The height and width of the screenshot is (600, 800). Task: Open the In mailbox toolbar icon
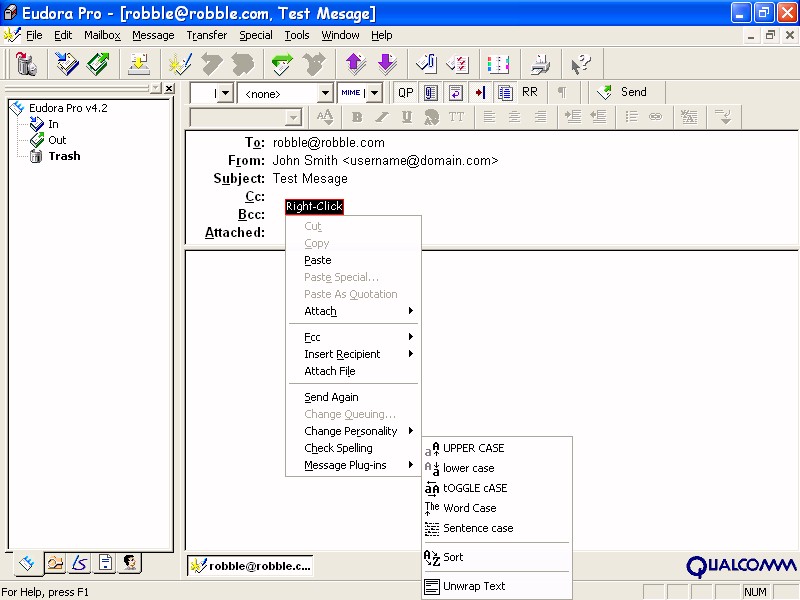(67, 64)
